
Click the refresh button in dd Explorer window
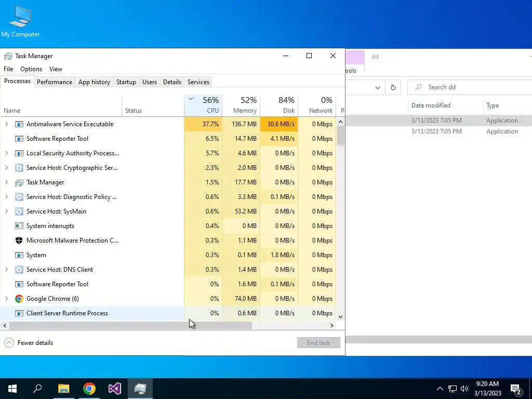[393, 87]
